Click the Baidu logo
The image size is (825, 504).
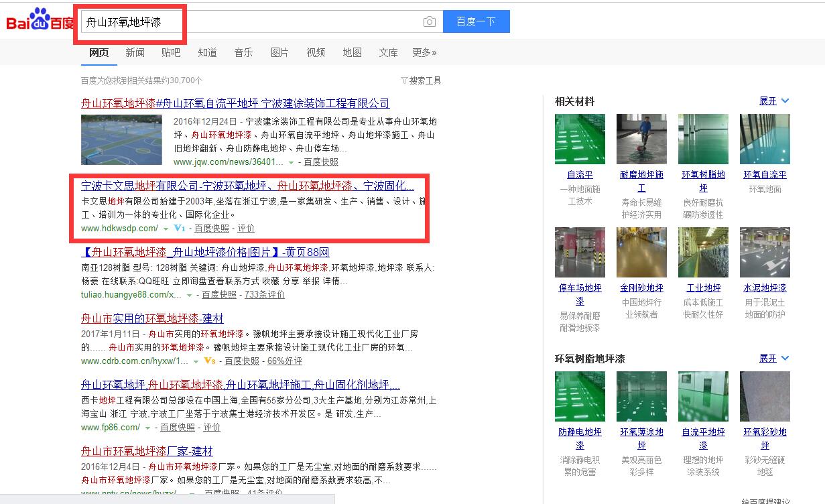click(40, 21)
